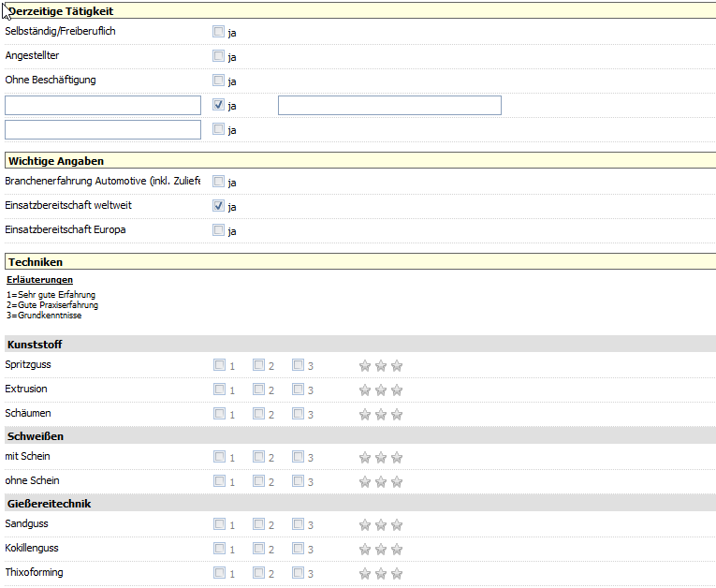Rate Extrusion with the third star

[x=397, y=390]
